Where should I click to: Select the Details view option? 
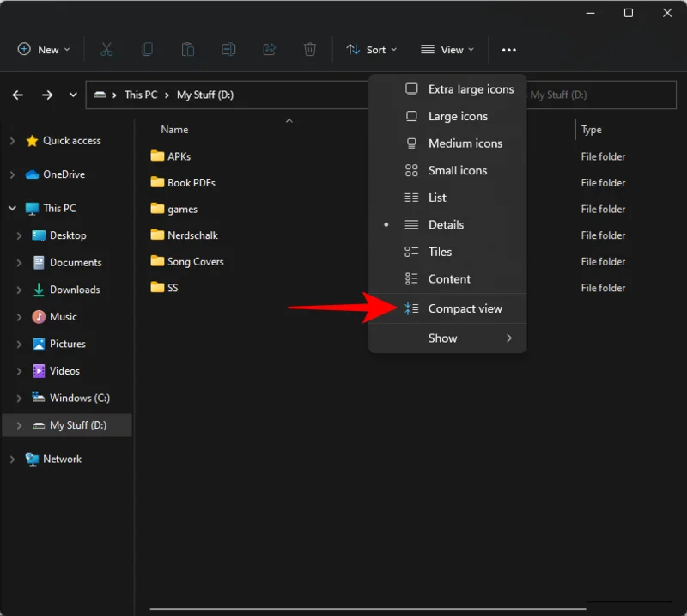click(x=450, y=224)
